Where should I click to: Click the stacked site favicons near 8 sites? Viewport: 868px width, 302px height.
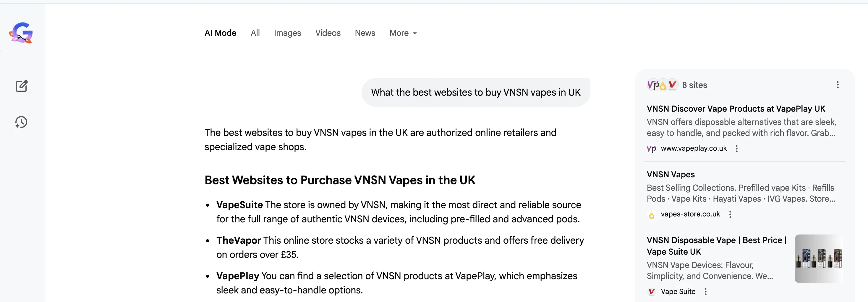pos(662,85)
